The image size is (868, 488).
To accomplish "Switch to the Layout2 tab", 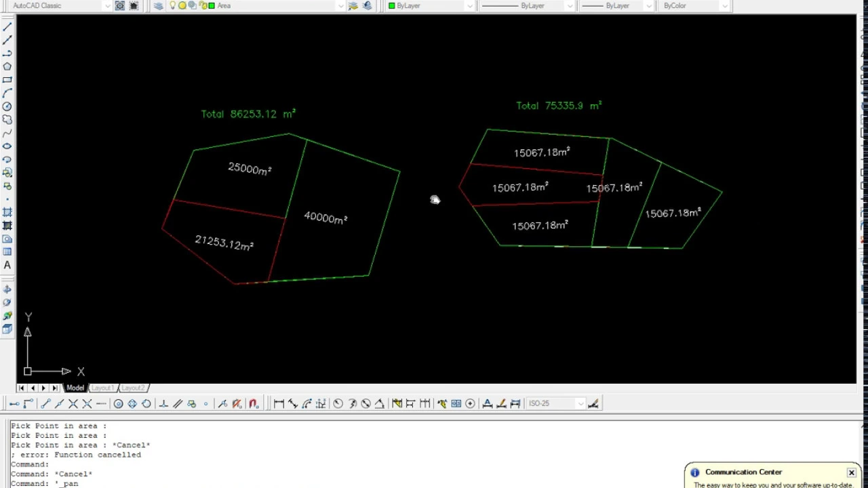I will point(133,388).
